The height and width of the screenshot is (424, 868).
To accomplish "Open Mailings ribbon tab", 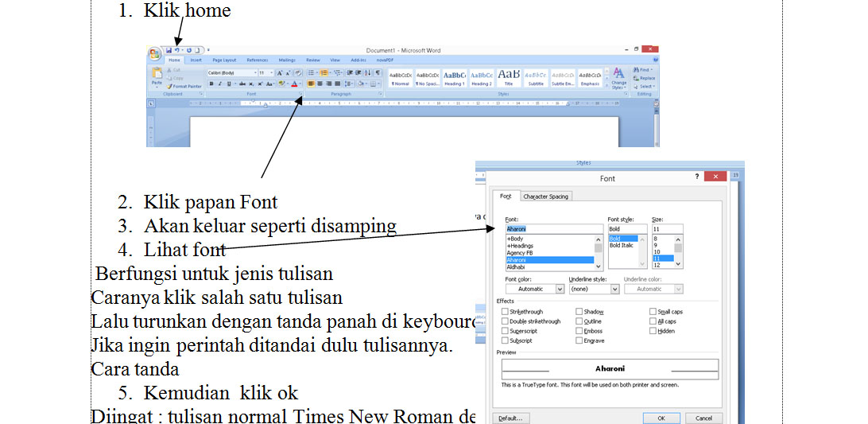I will [x=287, y=60].
